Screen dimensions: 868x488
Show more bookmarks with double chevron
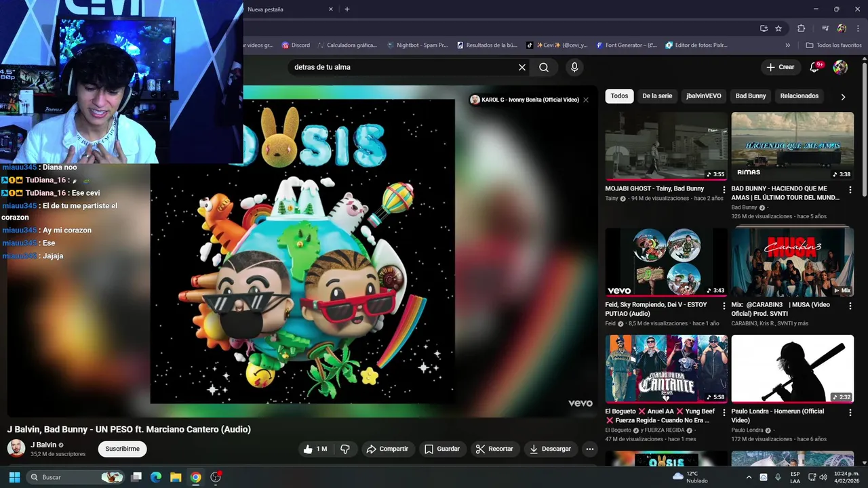[788, 45]
